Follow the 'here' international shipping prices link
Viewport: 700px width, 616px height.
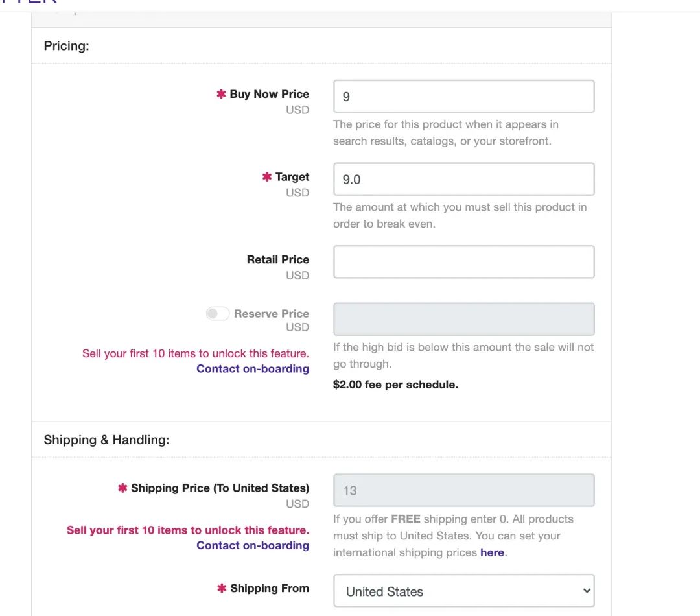(492, 552)
